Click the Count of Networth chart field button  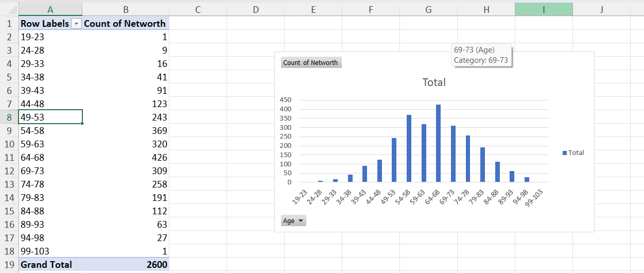[311, 63]
